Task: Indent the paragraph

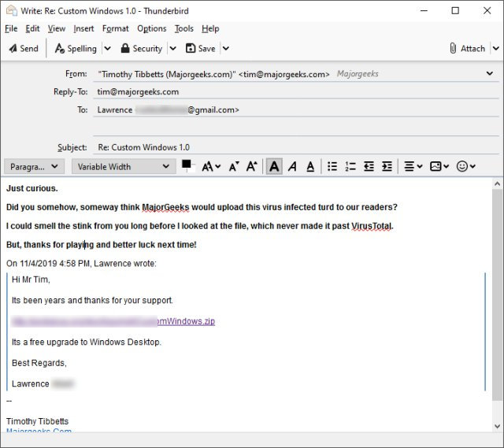Action: pyautogui.click(x=387, y=166)
